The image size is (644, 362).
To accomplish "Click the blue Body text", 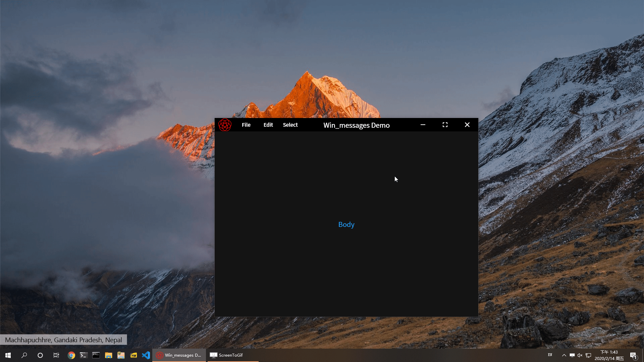I will pyautogui.click(x=346, y=225).
